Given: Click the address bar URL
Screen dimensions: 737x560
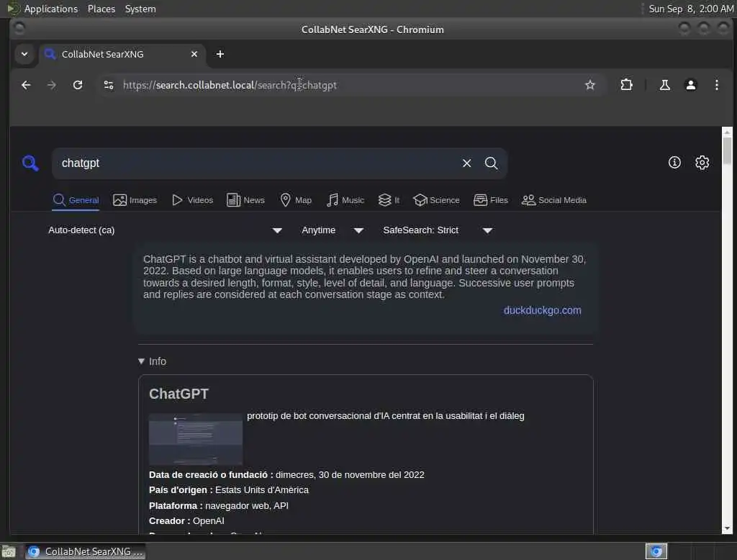Looking at the screenshot, I should 230,85.
